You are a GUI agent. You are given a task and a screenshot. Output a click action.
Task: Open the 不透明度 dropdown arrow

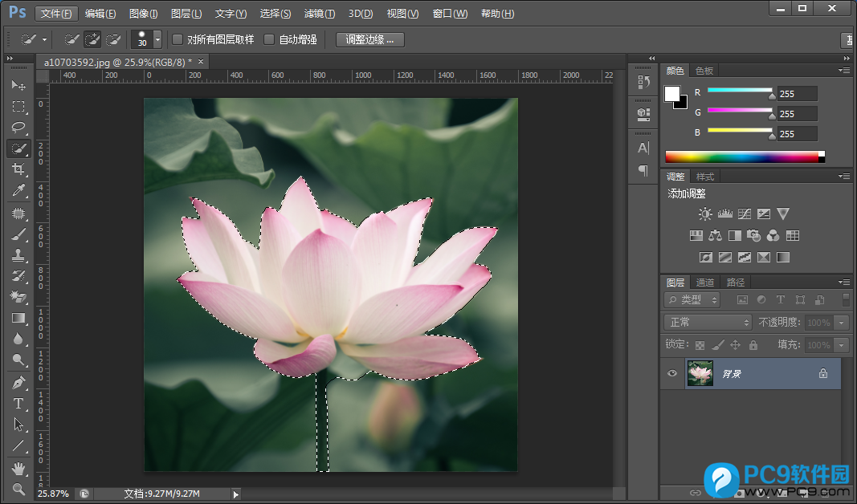click(841, 323)
